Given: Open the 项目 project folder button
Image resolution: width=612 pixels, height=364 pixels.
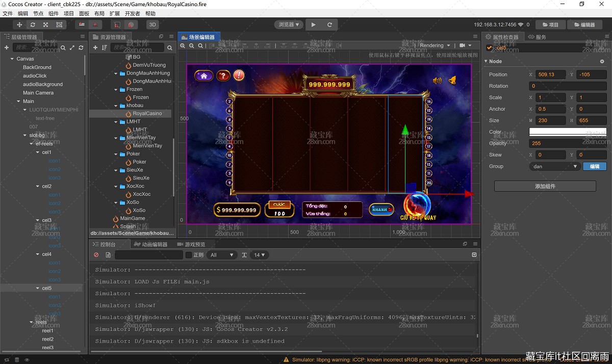Looking at the screenshot, I should pos(550,24).
